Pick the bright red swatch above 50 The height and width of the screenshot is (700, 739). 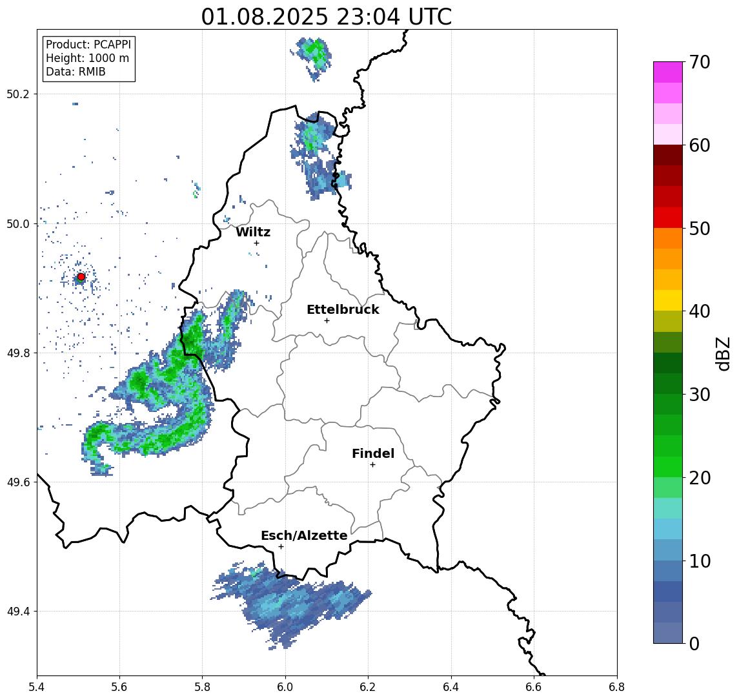(668, 218)
